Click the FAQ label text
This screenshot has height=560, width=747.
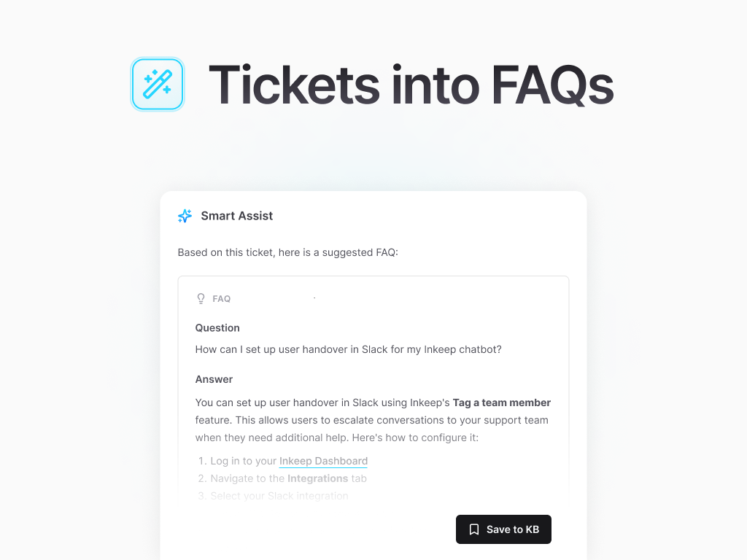222,299
